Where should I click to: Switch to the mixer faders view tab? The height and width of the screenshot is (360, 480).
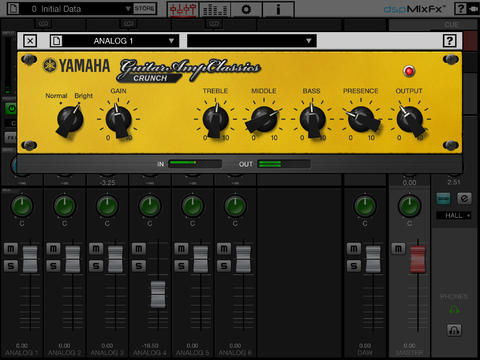[183, 9]
